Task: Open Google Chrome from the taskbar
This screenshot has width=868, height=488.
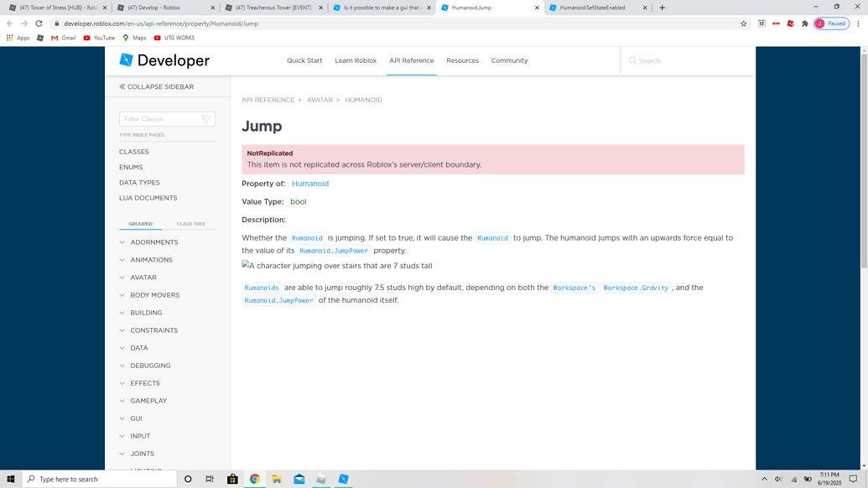Action: pos(255,479)
